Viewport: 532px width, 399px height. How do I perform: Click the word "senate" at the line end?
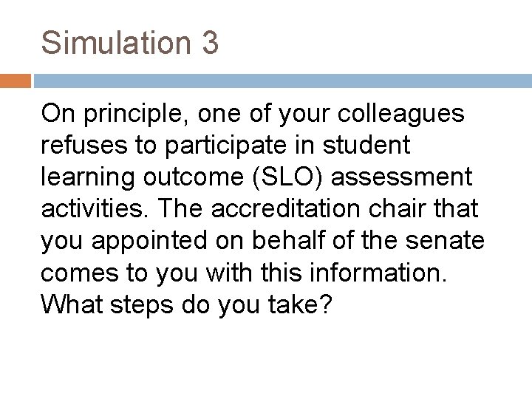point(445,241)
